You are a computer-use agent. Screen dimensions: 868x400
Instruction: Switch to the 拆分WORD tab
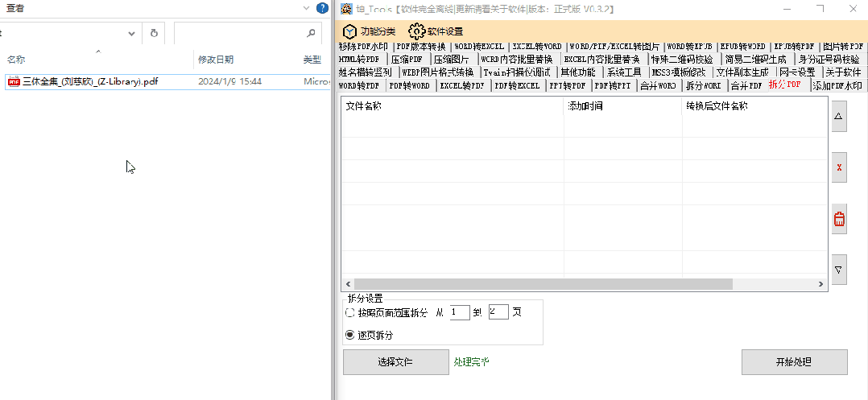coord(704,86)
